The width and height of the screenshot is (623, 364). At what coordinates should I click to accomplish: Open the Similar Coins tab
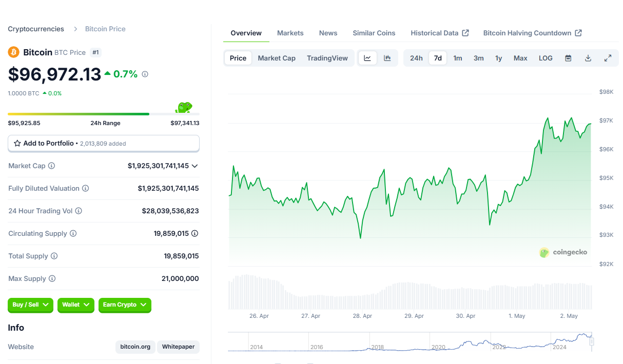[x=374, y=33]
